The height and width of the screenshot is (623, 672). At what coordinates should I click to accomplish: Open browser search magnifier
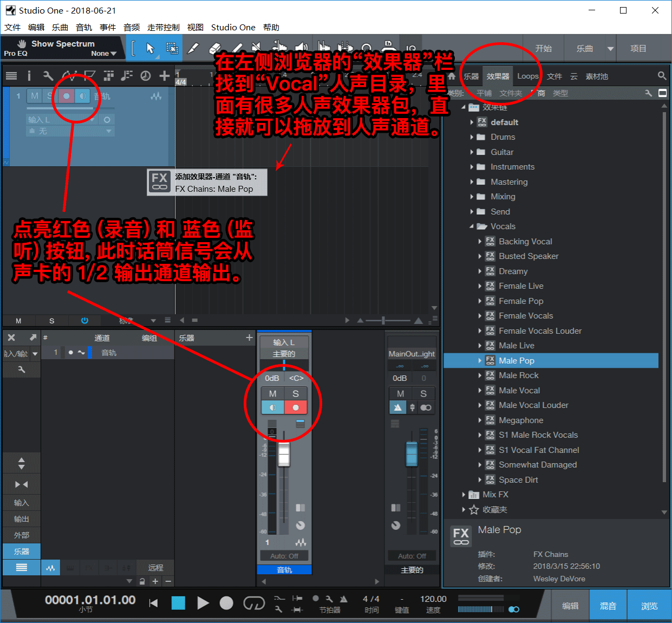click(x=662, y=76)
